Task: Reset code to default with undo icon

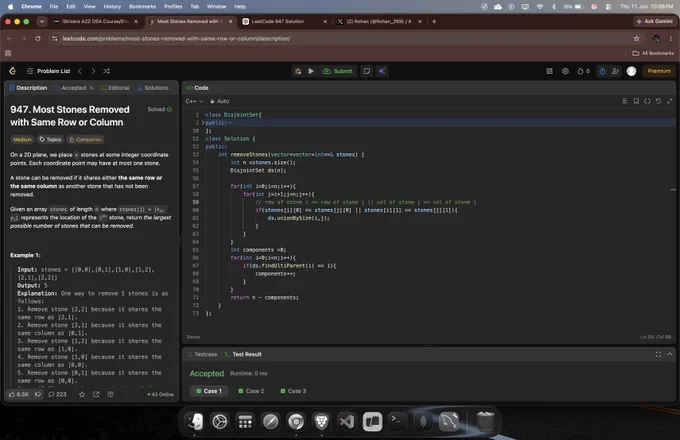Action: coord(658,101)
